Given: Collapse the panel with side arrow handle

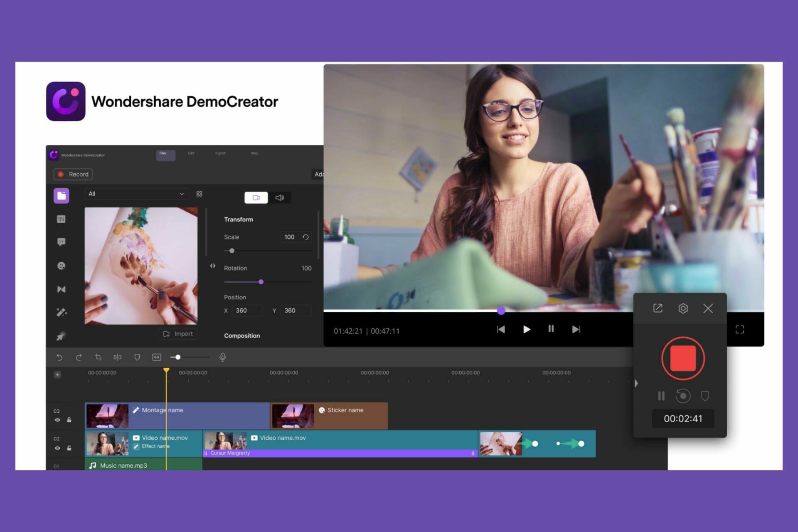Looking at the screenshot, I should (x=212, y=266).
